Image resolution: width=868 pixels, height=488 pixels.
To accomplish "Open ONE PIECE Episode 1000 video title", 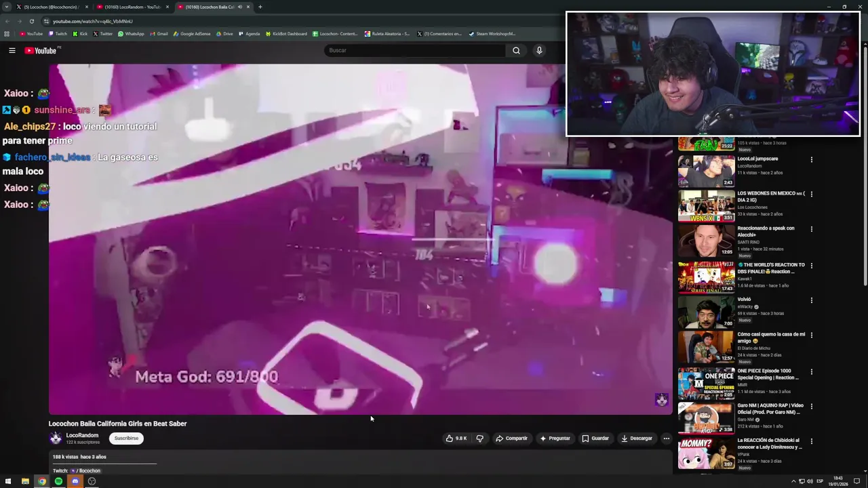I will pyautogui.click(x=768, y=374).
